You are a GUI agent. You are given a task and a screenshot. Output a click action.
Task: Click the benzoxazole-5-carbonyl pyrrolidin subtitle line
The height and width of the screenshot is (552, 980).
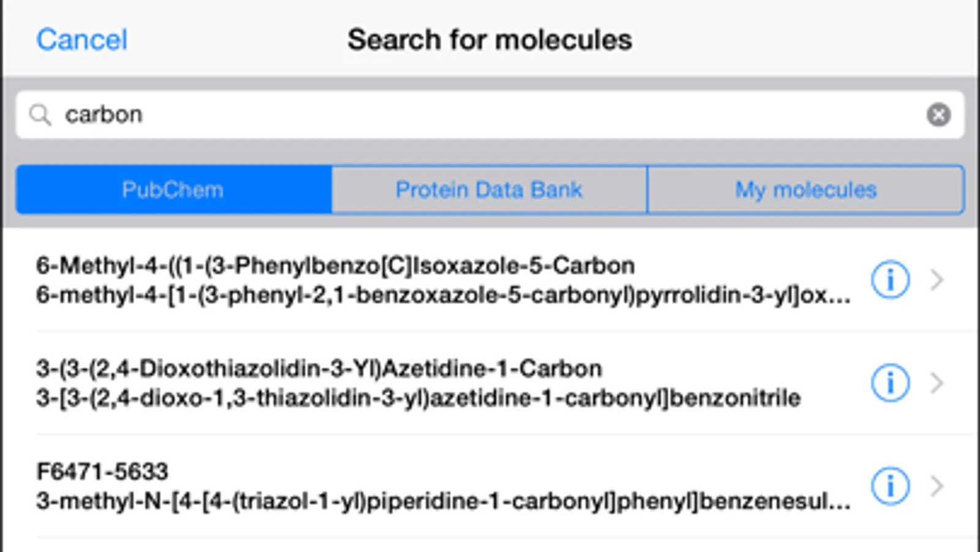click(x=443, y=296)
